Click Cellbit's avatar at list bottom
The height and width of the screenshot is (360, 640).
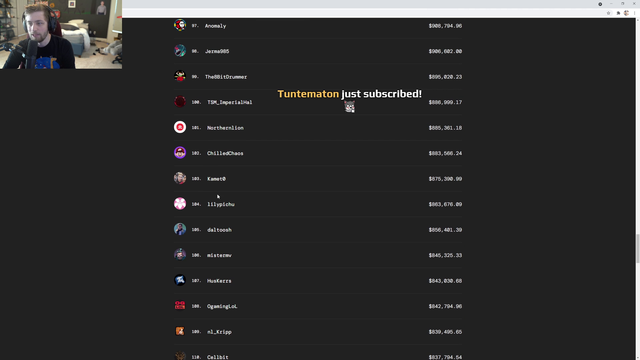tap(180, 356)
